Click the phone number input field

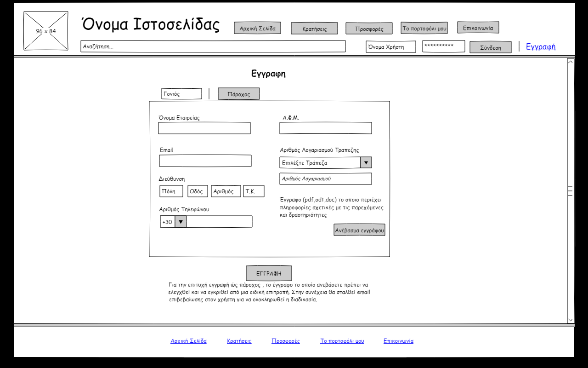point(220,222)
